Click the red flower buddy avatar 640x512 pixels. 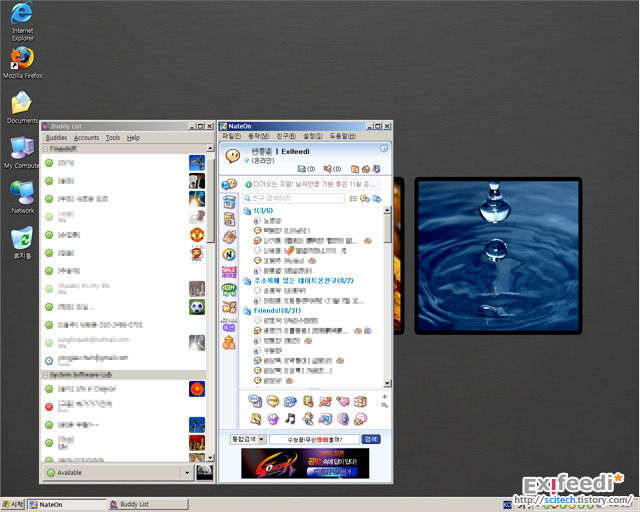click(197, 389)
